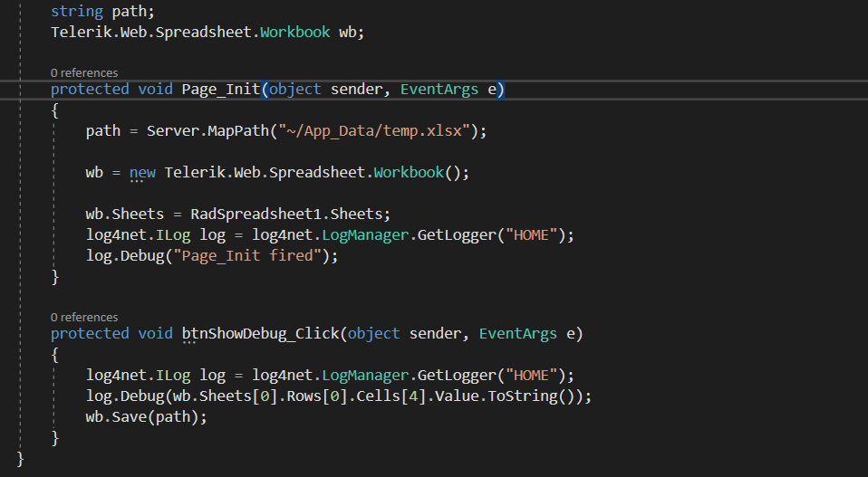868x477 pixels.
Task: Click the 'new' keyword in the Workbook instantiation
Action: [142, 173]
